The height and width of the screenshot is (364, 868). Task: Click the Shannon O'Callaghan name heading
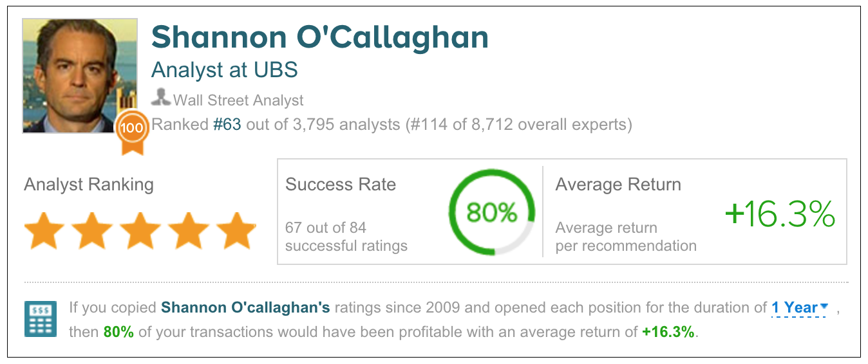(x=320, y=38)
